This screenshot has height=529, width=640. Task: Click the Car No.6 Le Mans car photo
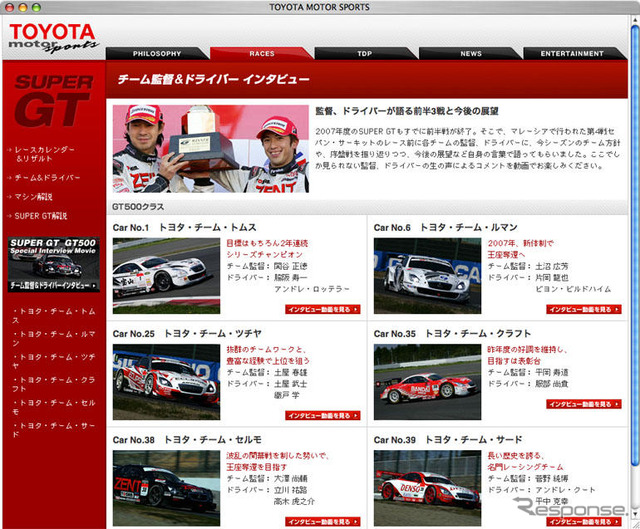(427, 276)
